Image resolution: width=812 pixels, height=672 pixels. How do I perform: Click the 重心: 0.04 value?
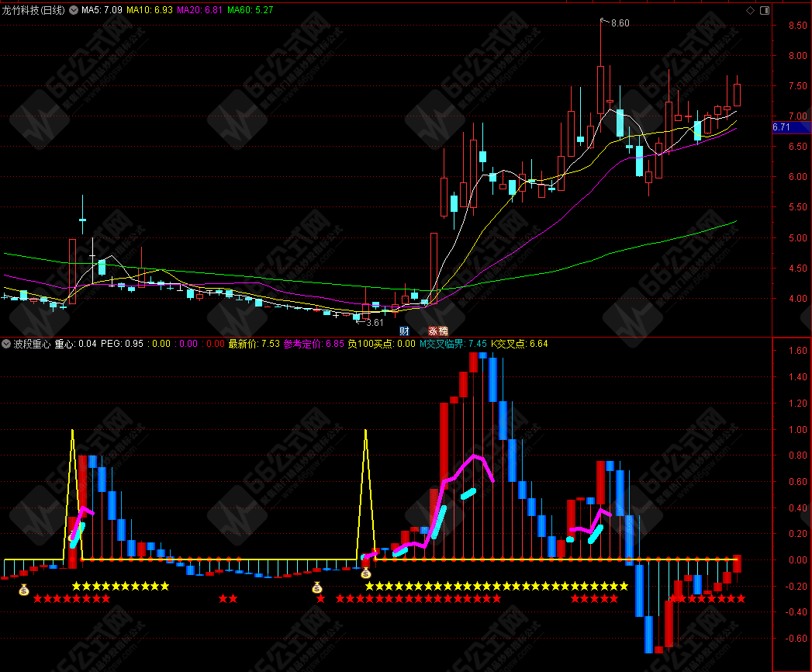(x=75, y=344)
